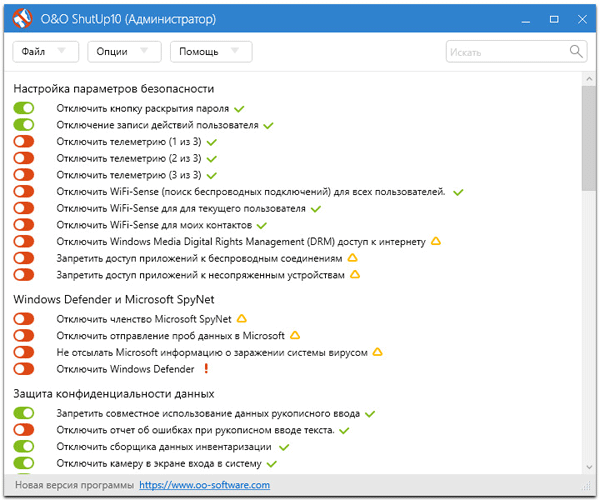
Task: Open the oo-software.com link
Action: click(x=204, y=485)
